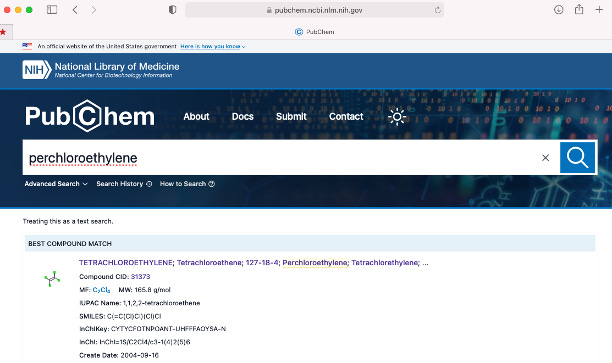This screenshot has width=612, height=363.
Task: Toggle the light/dark theme sun icon
Action: click(x=397, y=116)
